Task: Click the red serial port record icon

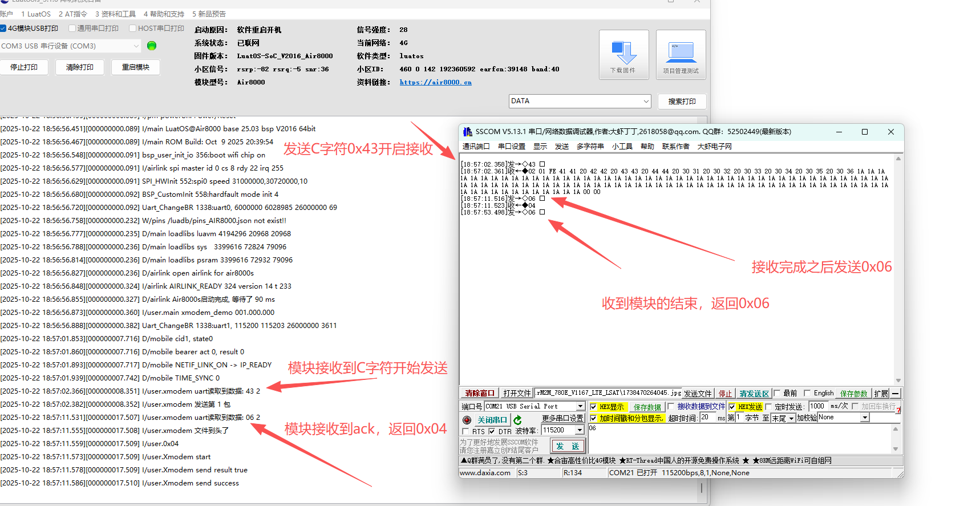Action: click(467, 420)
